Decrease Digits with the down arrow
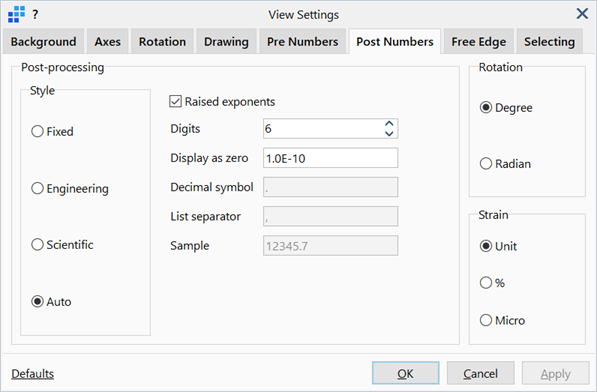 click(389, 133)
